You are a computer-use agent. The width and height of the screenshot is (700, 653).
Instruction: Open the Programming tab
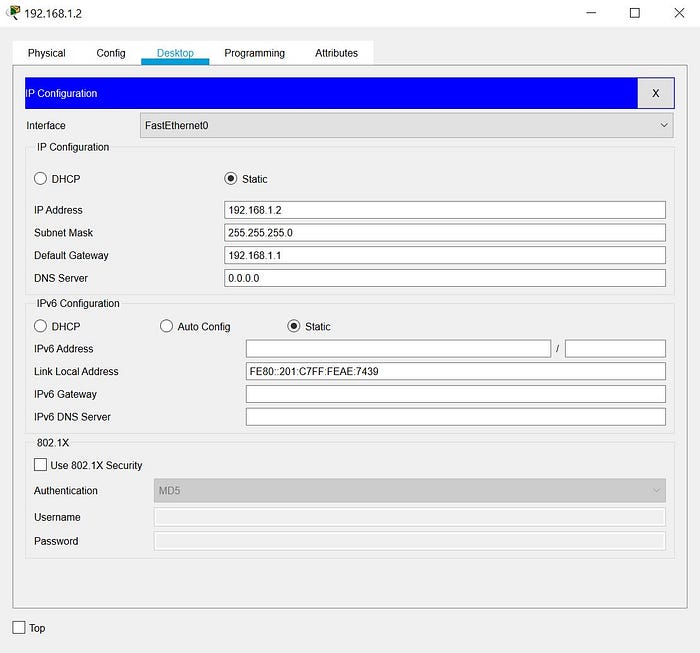tap(254, 53)
